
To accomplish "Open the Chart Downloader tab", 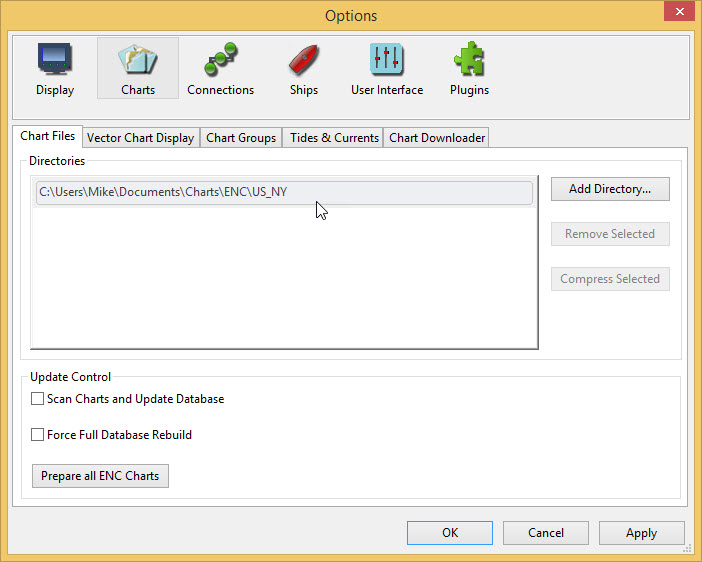I will coord(437,138).
